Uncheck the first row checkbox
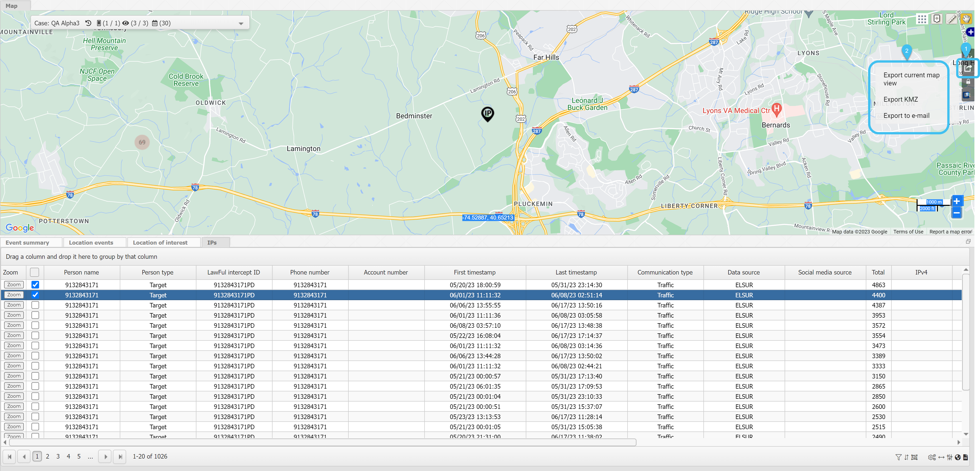The height and width of the screenshot is (471, 980). coord(35,285)
